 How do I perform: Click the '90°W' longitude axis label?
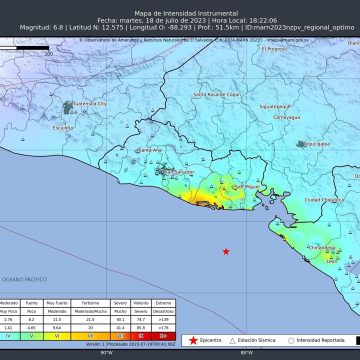tap(107, 352)
